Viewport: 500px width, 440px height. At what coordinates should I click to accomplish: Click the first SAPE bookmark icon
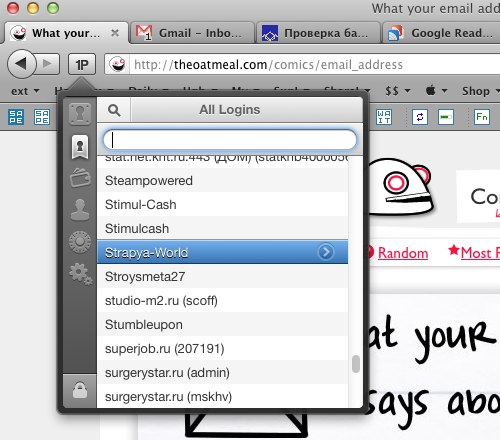(16, 117)
